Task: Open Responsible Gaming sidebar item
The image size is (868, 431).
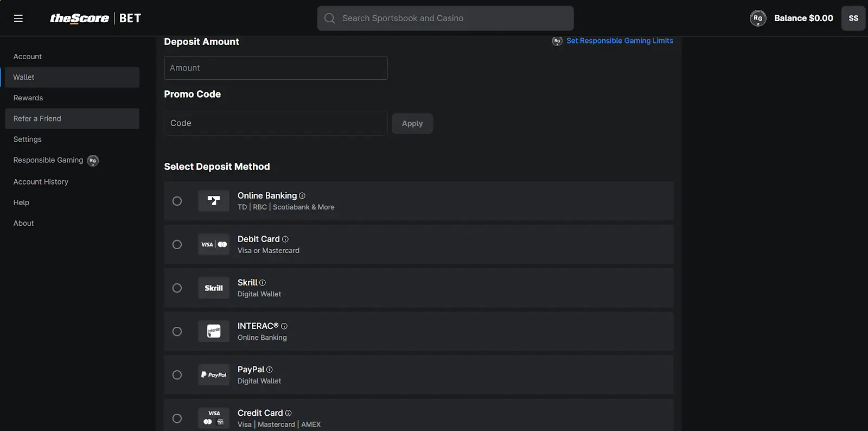Action: [48, 160]
